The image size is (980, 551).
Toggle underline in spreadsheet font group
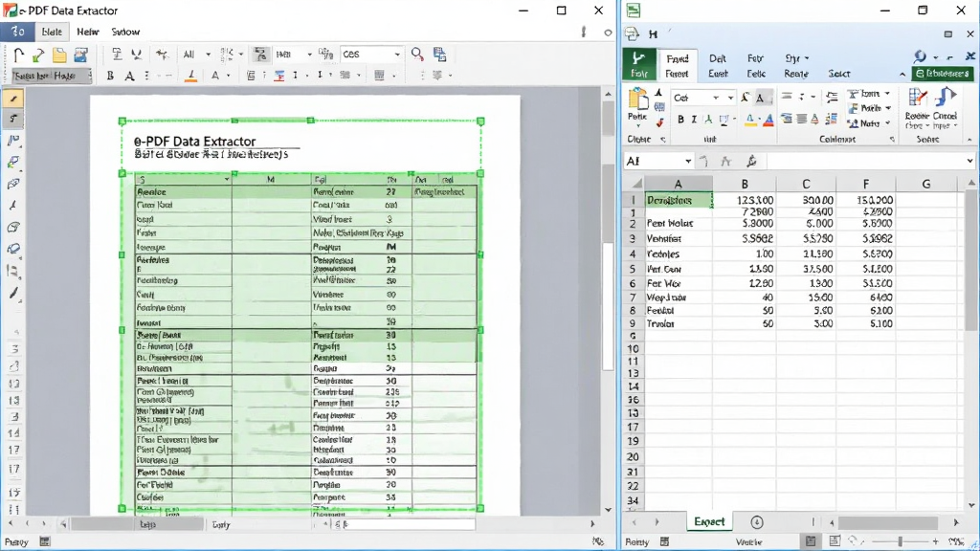708,120
